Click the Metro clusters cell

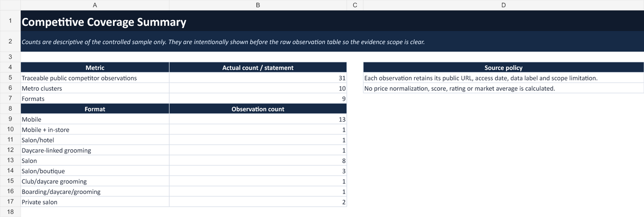pos(95,88)
